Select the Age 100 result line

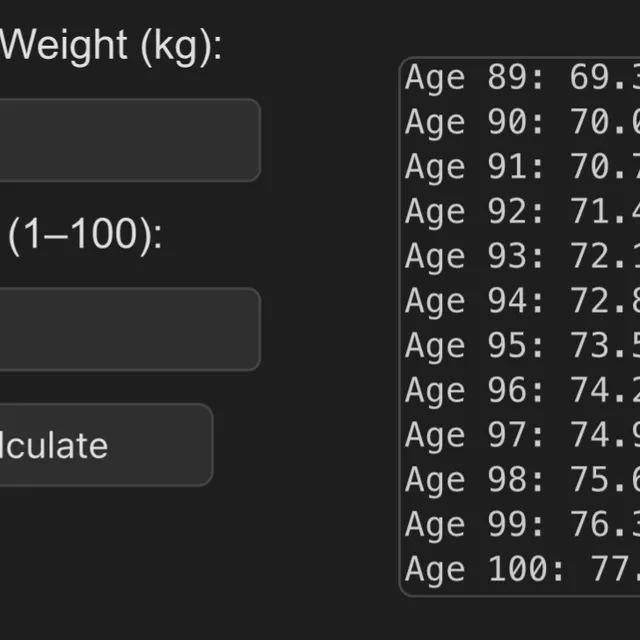tap(520, 570)
